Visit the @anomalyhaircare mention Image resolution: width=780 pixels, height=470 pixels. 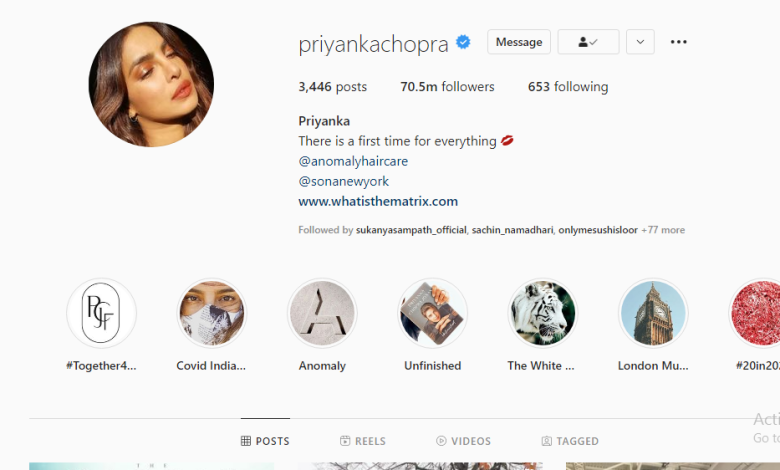pos(353,161)
